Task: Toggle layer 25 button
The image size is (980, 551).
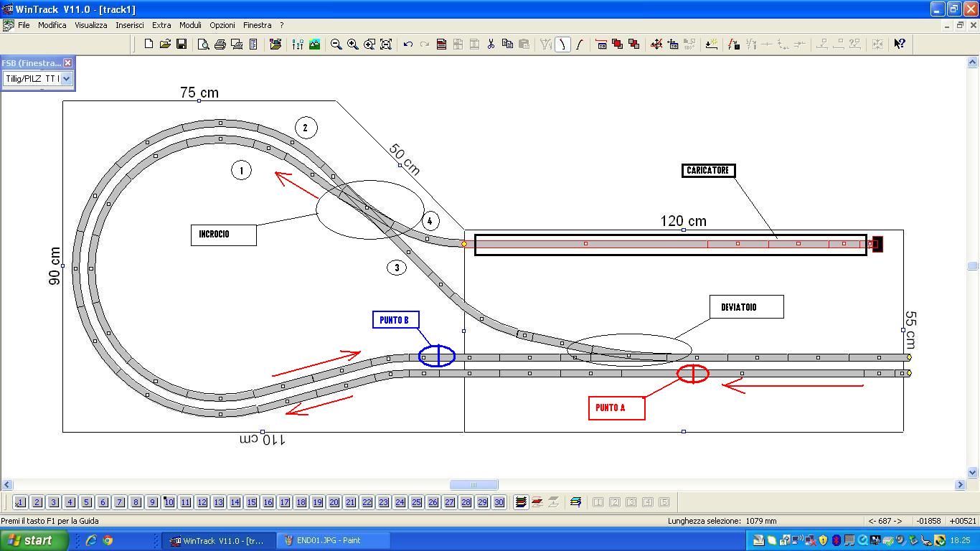Action: pyautogui.click(x=416, y=502)
